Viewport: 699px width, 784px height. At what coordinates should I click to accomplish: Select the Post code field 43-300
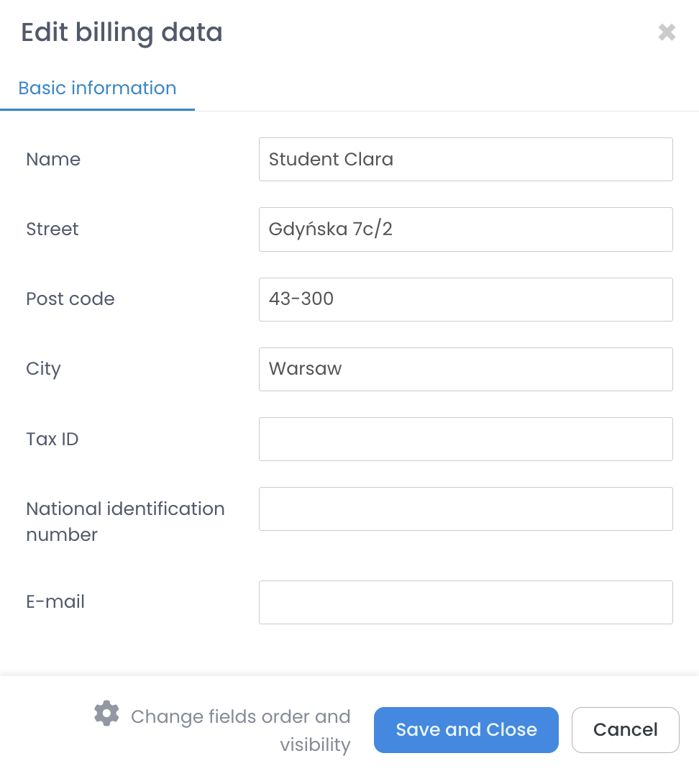465,299
